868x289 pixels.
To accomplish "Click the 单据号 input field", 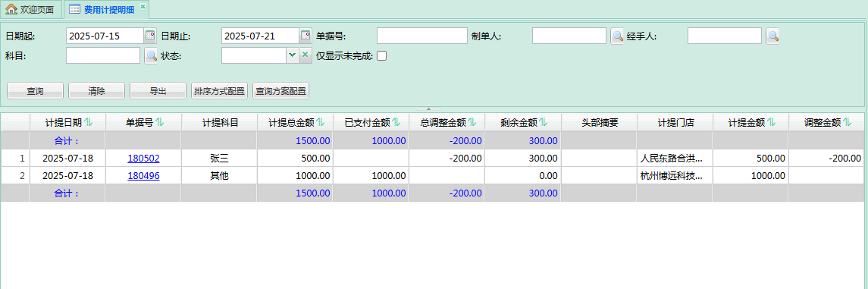I will pos(422,36).
